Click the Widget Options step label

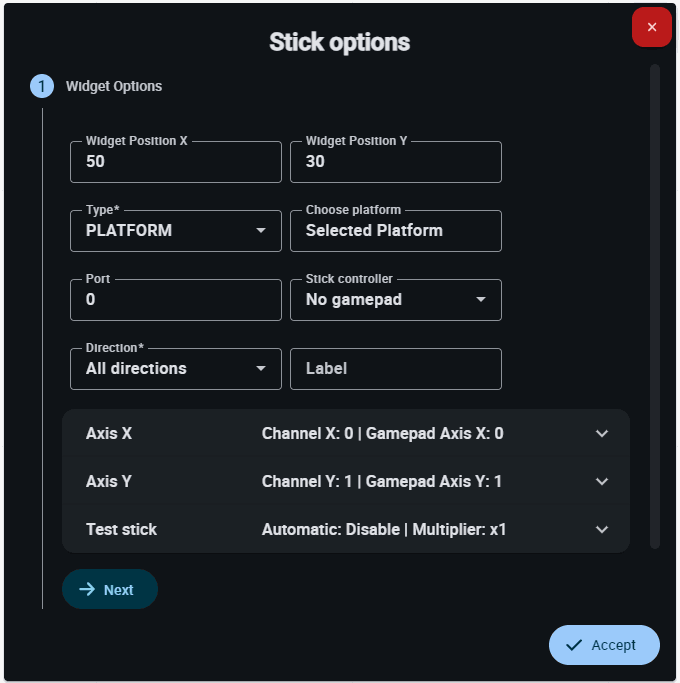point(114,86)
